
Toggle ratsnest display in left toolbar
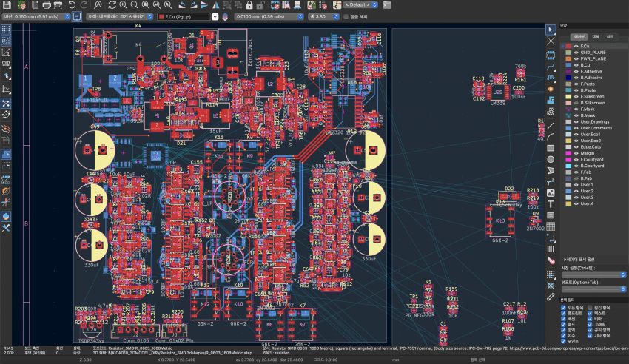coord(6,104)
